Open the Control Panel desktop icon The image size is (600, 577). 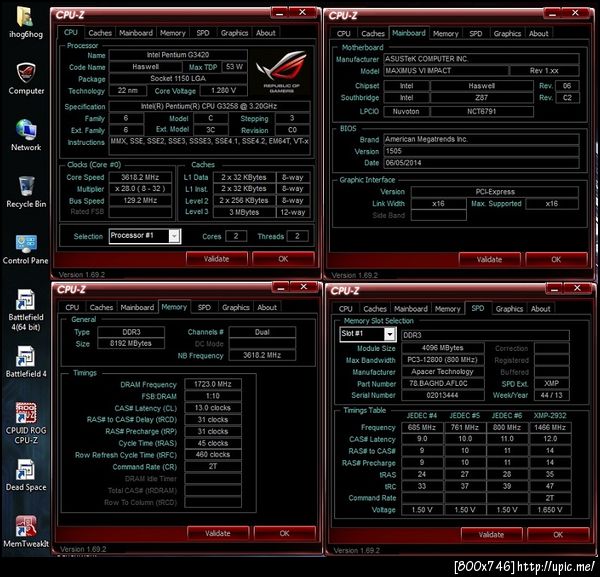coord(25,249)
